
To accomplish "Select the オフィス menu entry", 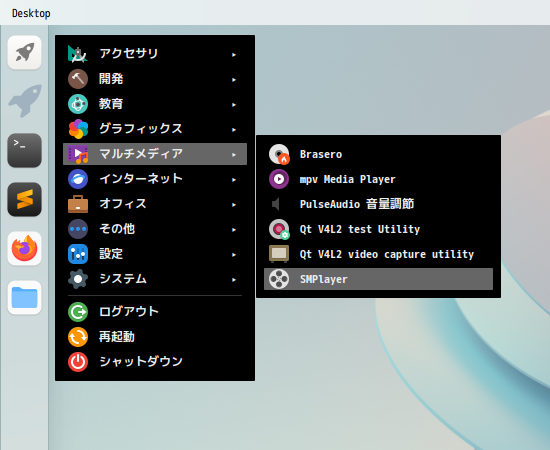I will click(155, 204).
